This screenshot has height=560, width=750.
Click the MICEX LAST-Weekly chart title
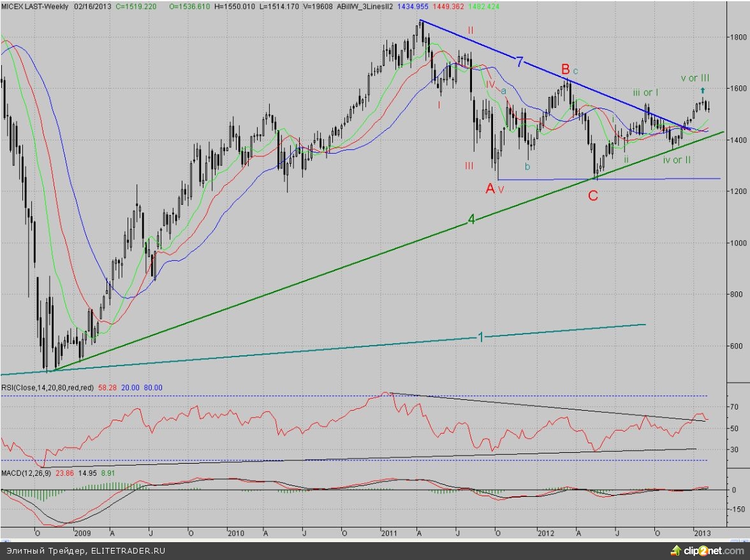click(x=36, y=6)
